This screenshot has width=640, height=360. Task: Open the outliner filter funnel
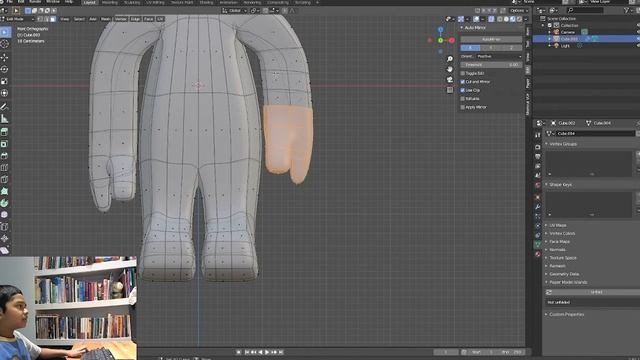coord(627,10)
